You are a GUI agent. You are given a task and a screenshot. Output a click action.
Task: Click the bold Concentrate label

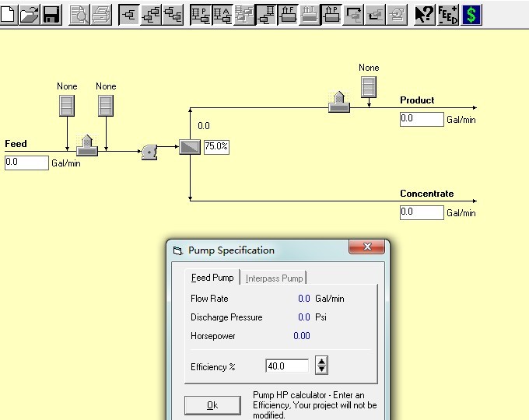tap(427, 194)
